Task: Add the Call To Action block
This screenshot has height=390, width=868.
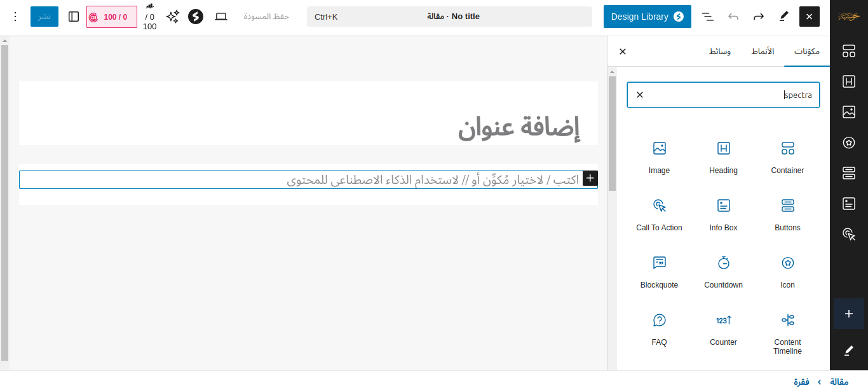Action: click(x=659, y=214)
